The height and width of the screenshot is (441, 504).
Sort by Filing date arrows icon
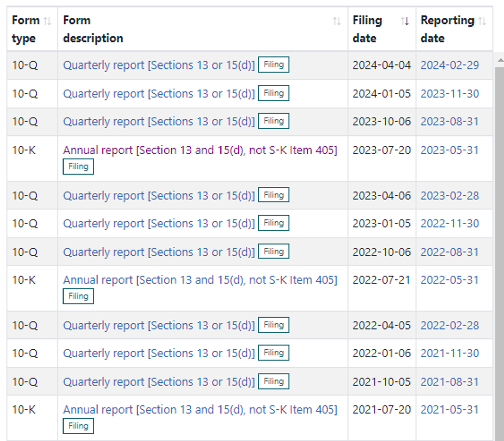click(405, 21)
